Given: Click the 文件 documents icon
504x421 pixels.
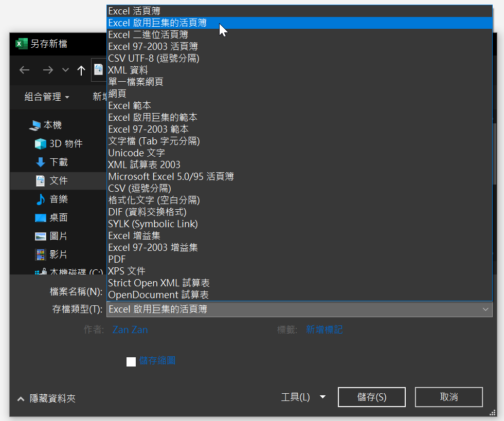Looking at the screenshot, I should coord(40,180).
